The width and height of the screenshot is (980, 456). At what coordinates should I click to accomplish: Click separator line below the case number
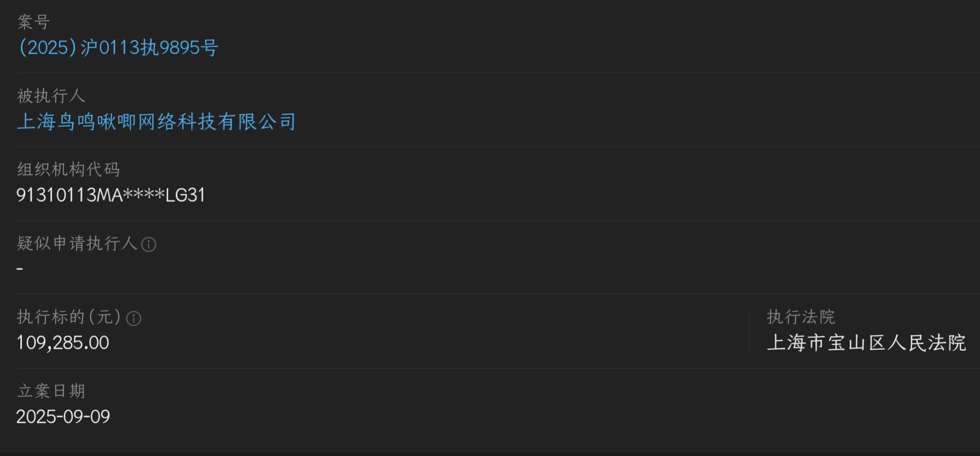498,73
